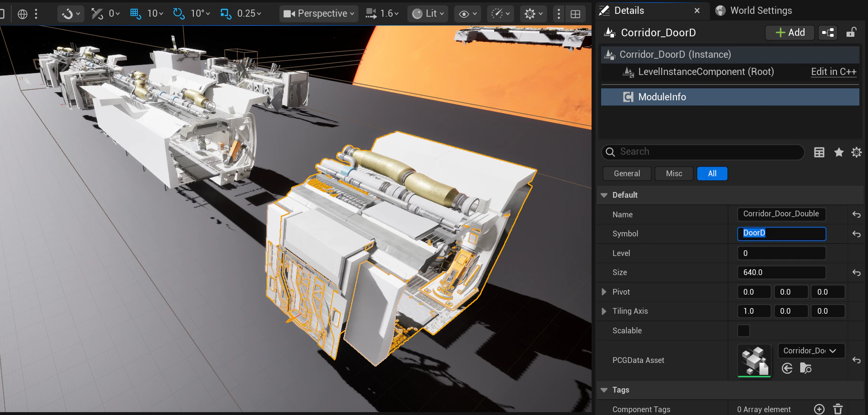Open grid snap size 10 dropdown
868x415 pixels.
coord(155,14)
